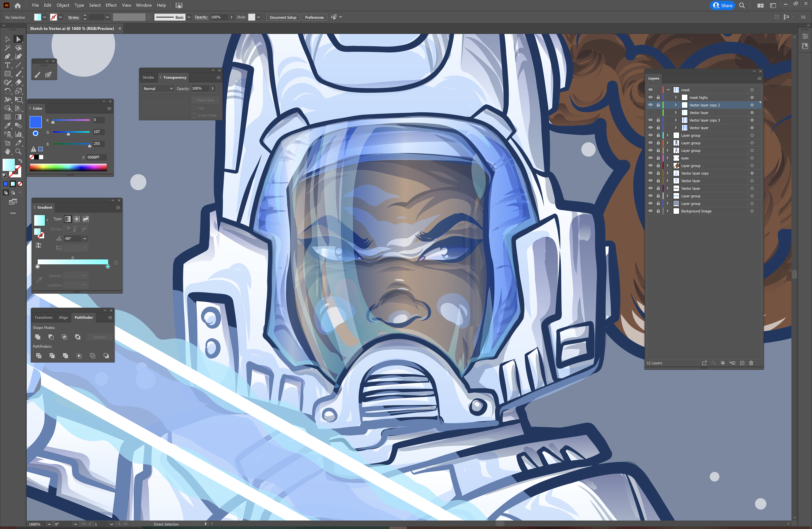Viewport: 812px width, 529px height.
Task: Select the Symbol Sprayer tool
Action: pyautogui.click(x=7, y=134)
